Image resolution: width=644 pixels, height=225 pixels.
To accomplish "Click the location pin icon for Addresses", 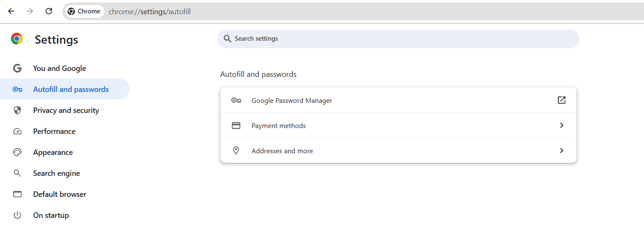I will tap(236, 151).
